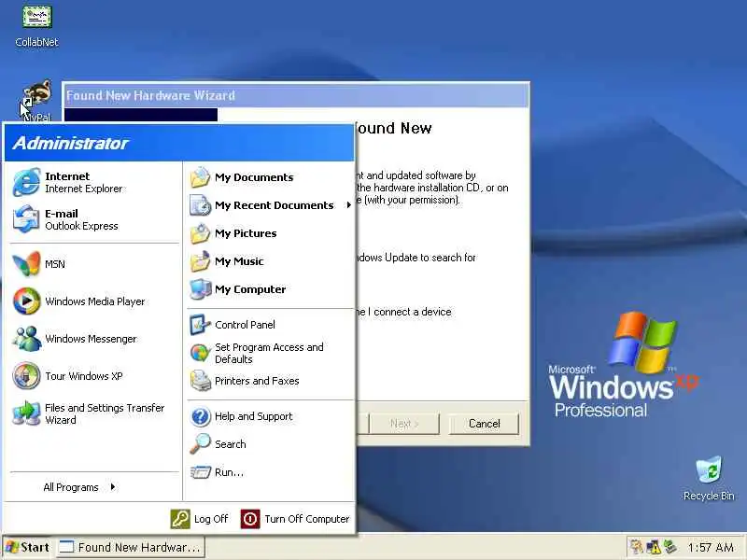
Task: Click the Log Off key icon
Action: click(180, 519)
